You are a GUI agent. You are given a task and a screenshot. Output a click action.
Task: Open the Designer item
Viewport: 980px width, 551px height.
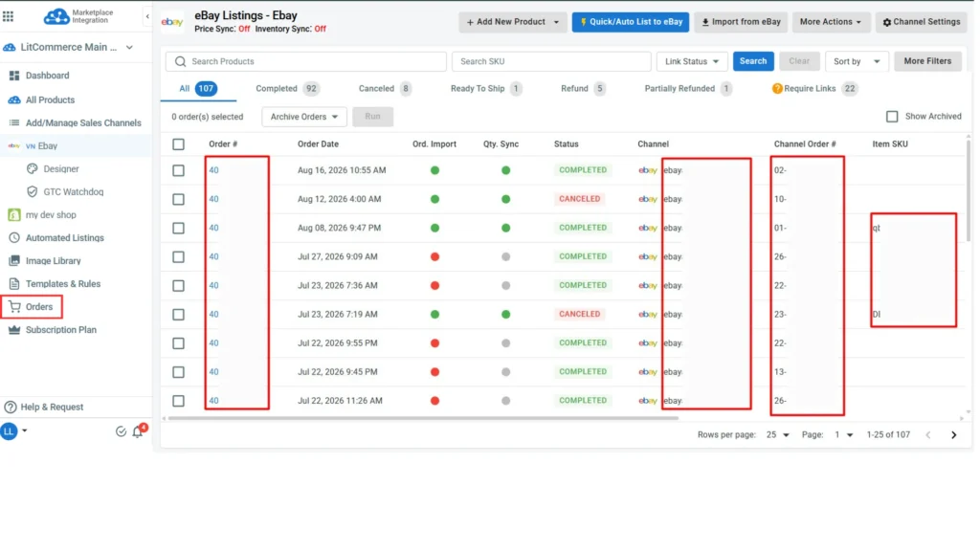61,169
